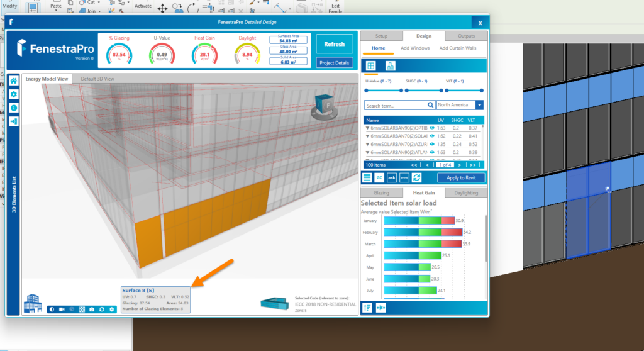Select the window glazing grid icon

[x=371, y=66]
